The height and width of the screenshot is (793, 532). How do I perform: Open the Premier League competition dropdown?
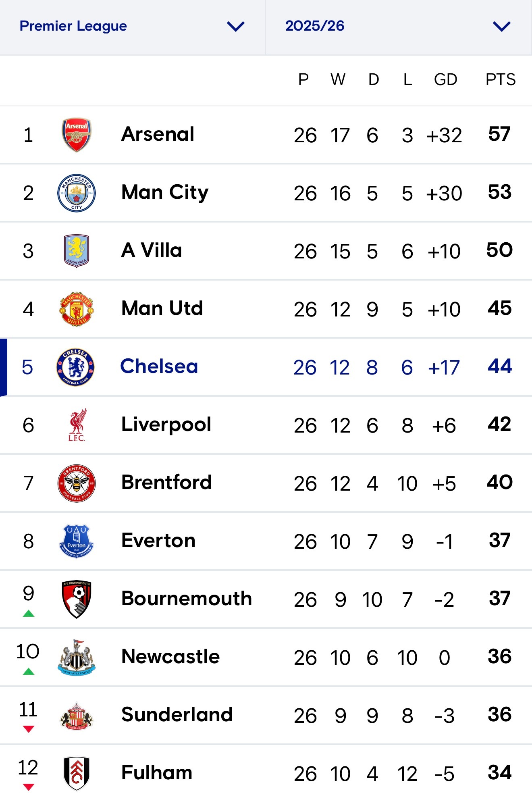(132, 27)
